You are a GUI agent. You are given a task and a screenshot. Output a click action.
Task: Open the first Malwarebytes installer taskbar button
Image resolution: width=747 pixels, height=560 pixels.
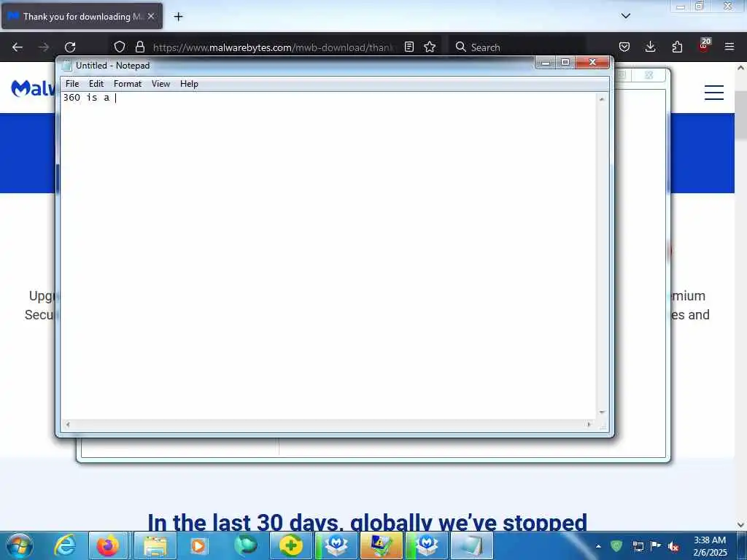pos(336,545)
